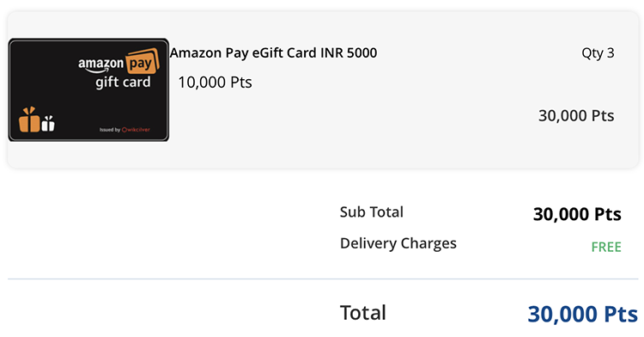The image size is (644, 337).
Task: Click the "Issued by" text on card
Action: 110,130
